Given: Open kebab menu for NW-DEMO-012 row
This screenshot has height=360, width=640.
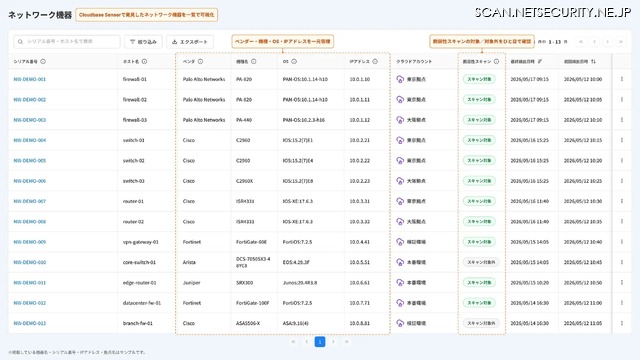Looking at the screenshot, I should coord(622,303).
